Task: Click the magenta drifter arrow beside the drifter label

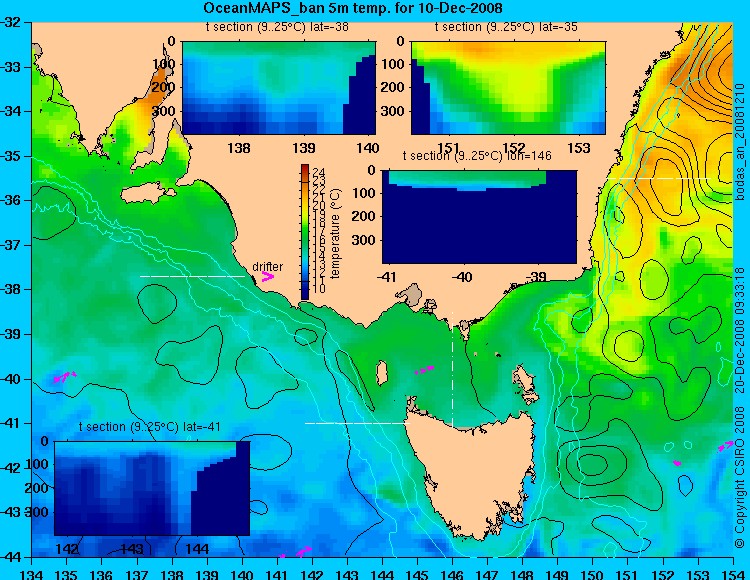Action: click(x=268, y=276)
